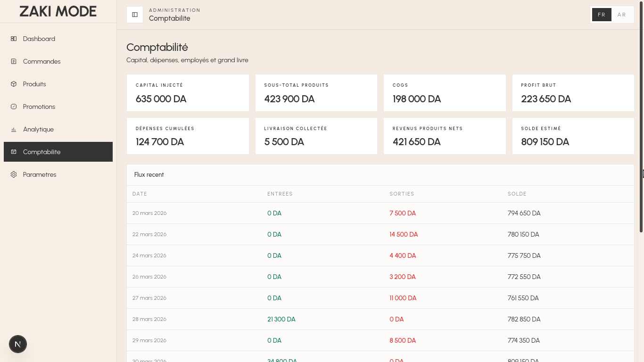
Task: Open the Parametres menu entry
Action: point(40,174)
